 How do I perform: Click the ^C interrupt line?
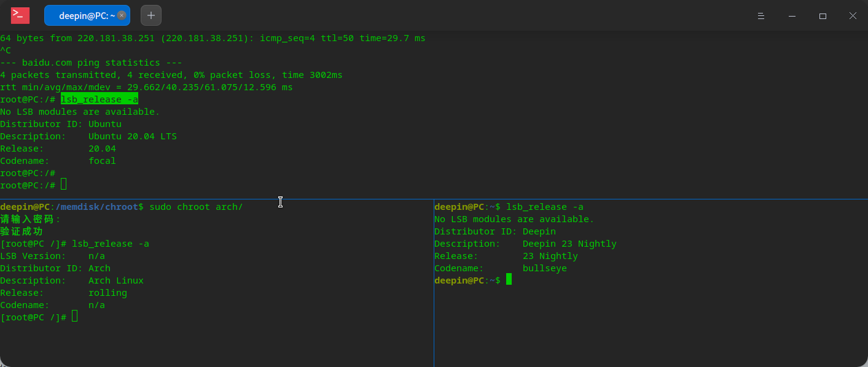(x=6, y=50)
